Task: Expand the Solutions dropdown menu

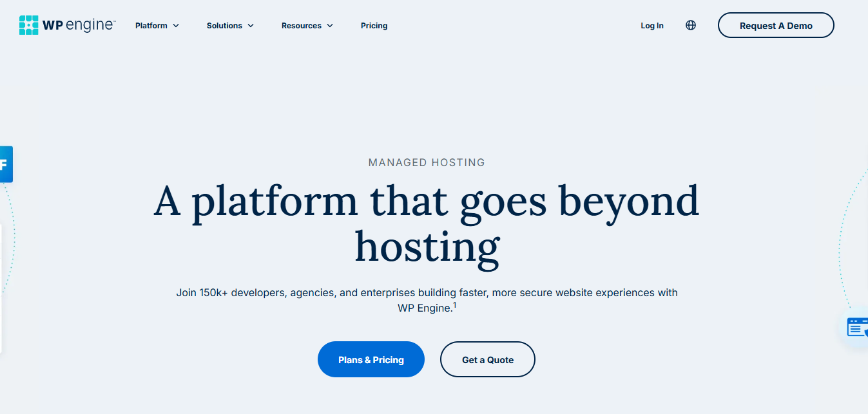Action: tap(230, 26)
